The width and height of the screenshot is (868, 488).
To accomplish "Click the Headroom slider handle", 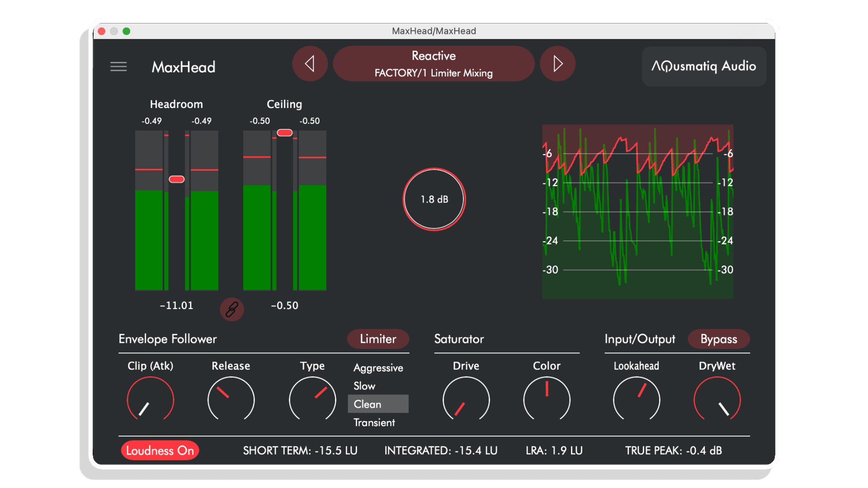I will (177, 179).
